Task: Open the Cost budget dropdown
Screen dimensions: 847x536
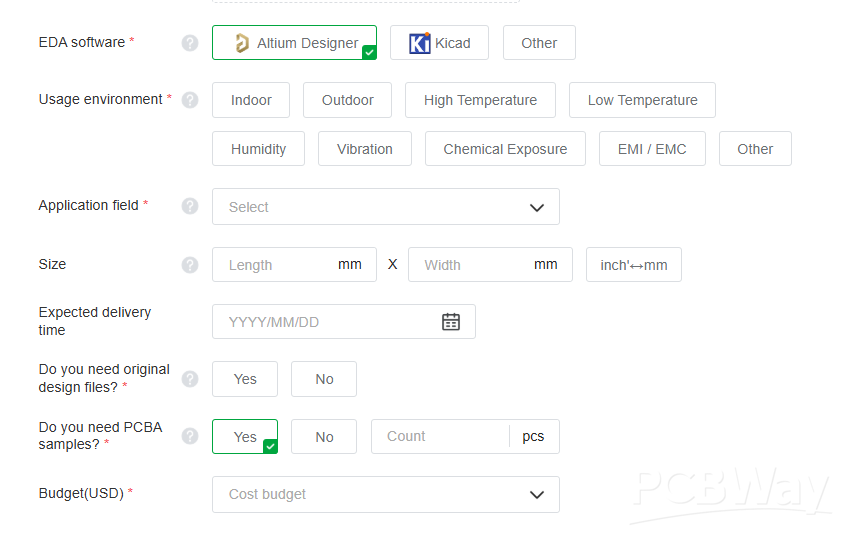Action: point(385,494)
